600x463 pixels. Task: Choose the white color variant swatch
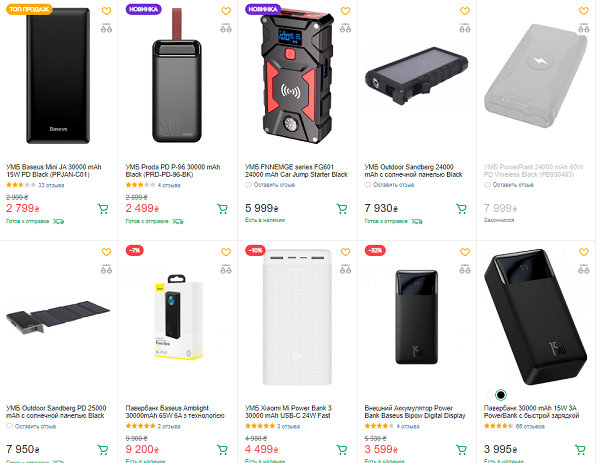click(x=487, y=395)
